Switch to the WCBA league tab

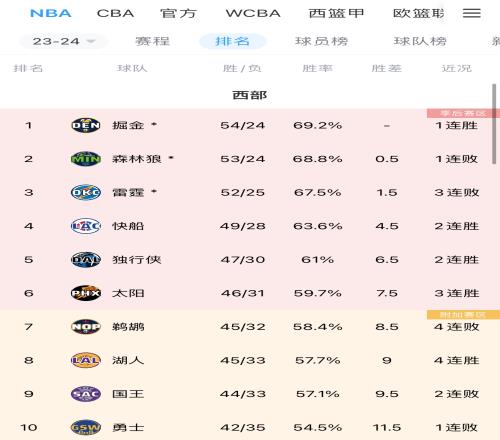tap(253, 13)
